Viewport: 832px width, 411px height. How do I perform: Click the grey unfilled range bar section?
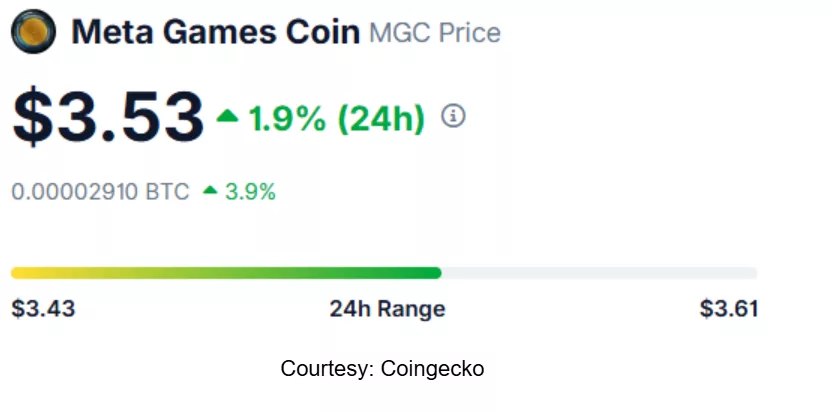click(x=600, y=273)
